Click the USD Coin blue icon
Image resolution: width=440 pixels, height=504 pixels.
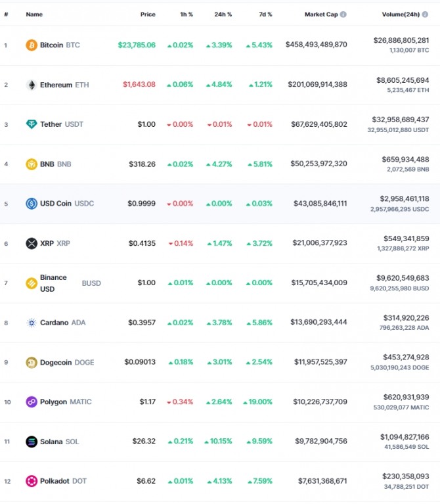(x=32, y=204)
